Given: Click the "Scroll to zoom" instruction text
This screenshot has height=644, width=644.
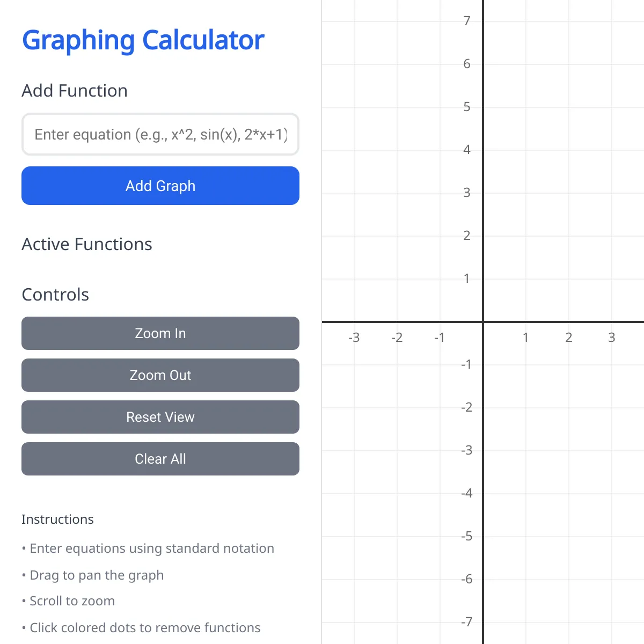Looking at the screenshot, I should click(72, 601).
